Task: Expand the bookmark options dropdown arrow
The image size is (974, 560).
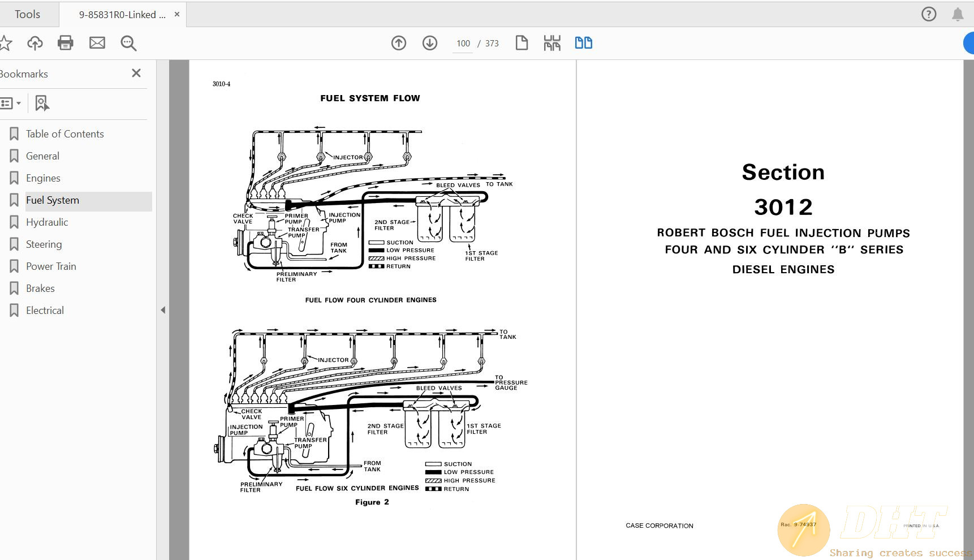Action: point(19,103)
